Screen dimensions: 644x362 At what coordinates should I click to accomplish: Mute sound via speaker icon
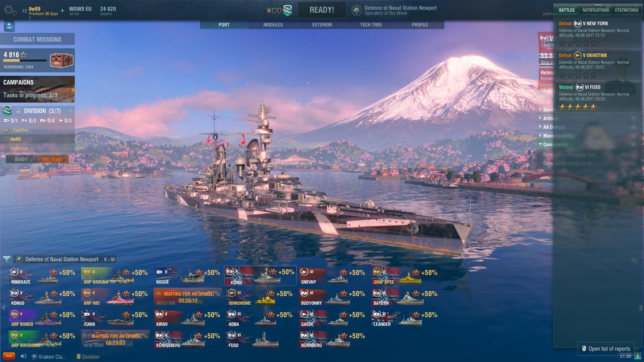coord(23,356)
